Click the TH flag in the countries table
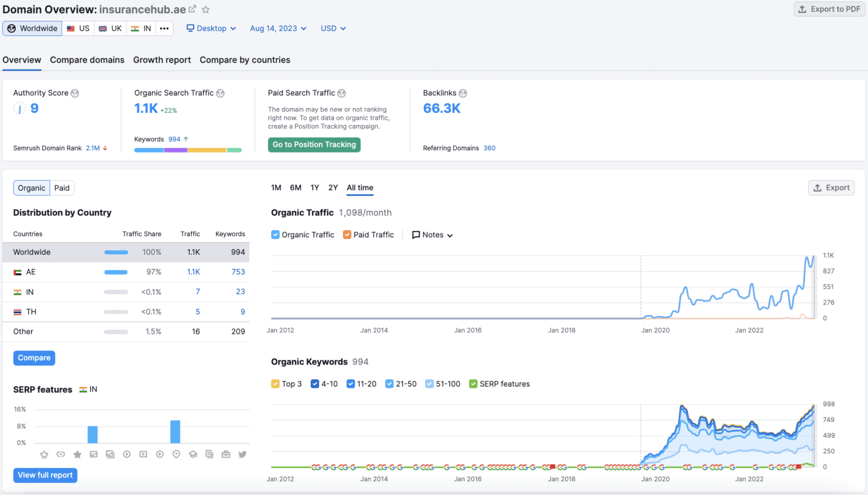The height and width of the screenshot is (495, 868). point(18,312)
